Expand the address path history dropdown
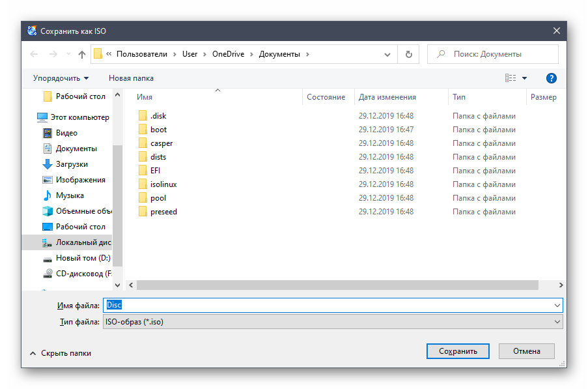This screenshot has height=389, width=588. coord(387,54)
